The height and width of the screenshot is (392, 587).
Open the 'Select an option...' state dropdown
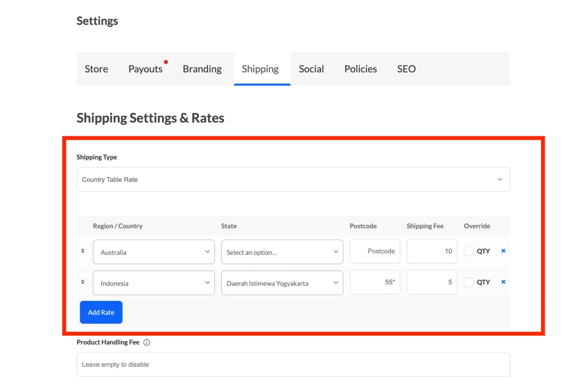click(x=282, y=252)
